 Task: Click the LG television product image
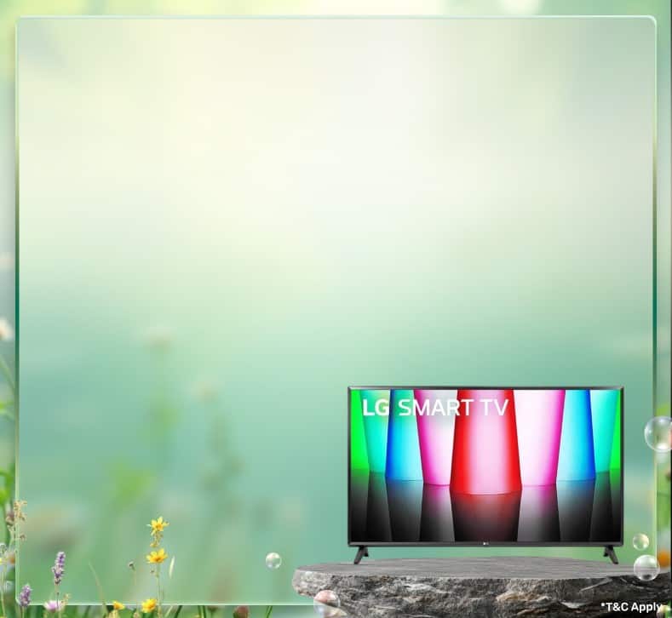[485, 474]
